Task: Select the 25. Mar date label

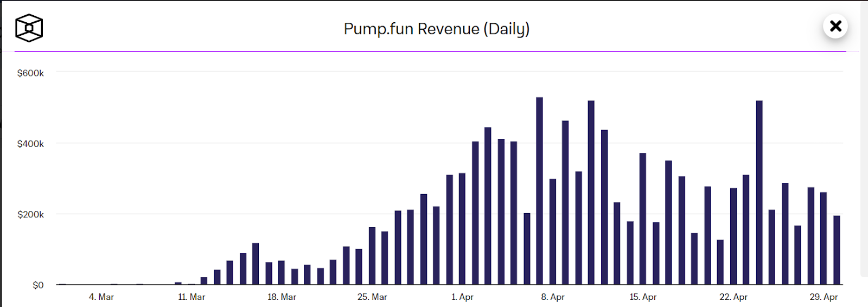Action: 372,297
